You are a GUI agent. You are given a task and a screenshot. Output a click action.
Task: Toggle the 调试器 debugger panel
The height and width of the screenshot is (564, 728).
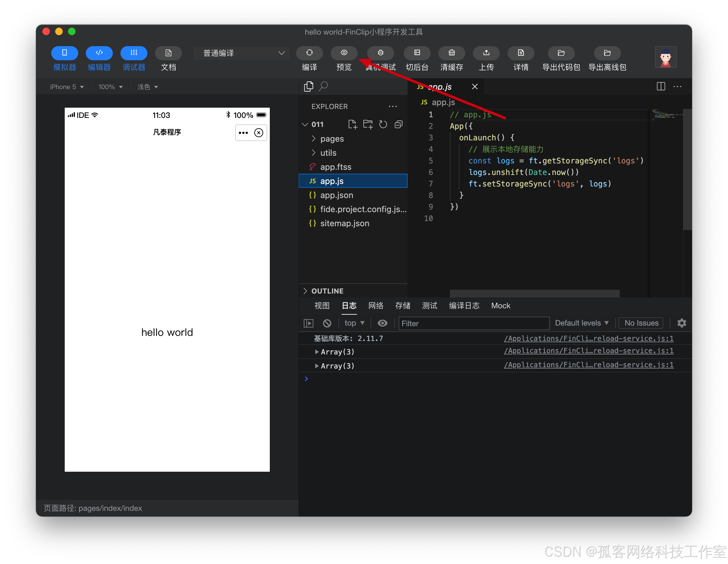134,53
